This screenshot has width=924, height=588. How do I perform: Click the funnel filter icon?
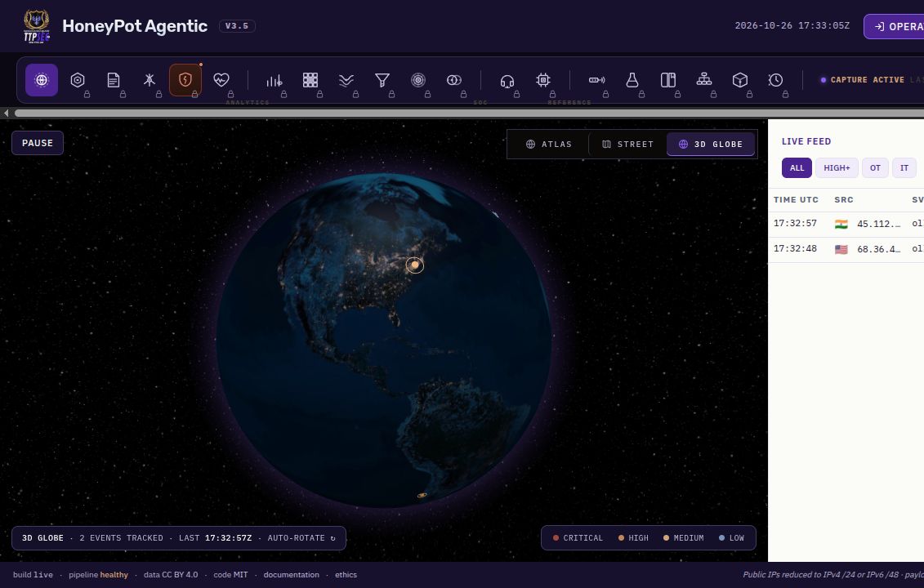click(x=382, y=80)
